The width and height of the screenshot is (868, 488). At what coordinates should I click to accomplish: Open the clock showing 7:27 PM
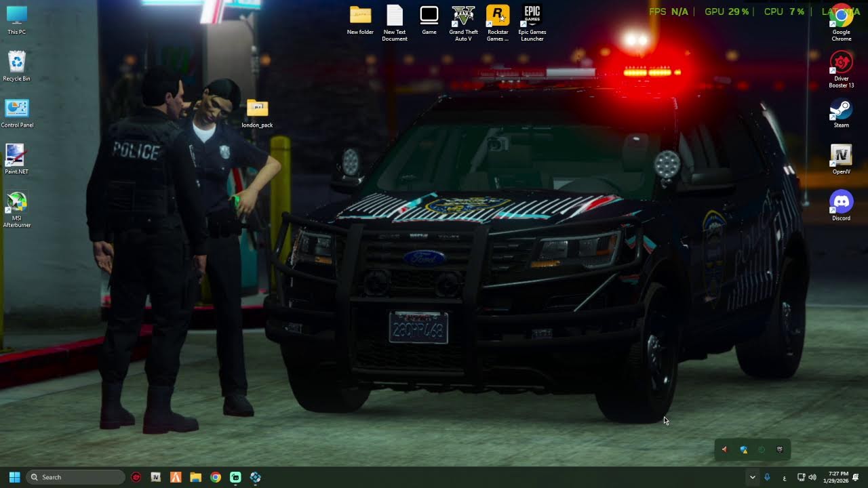pyautogui.click(x=837, y=477)
